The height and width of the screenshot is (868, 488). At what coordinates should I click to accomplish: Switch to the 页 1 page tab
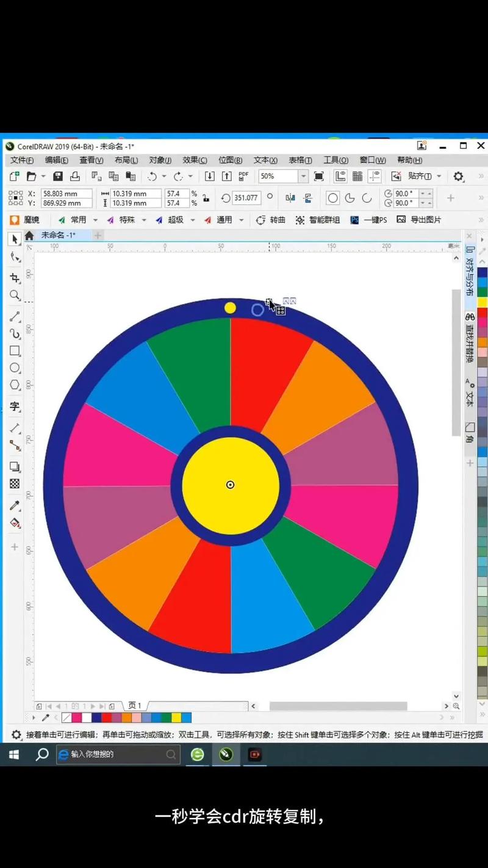135,706
